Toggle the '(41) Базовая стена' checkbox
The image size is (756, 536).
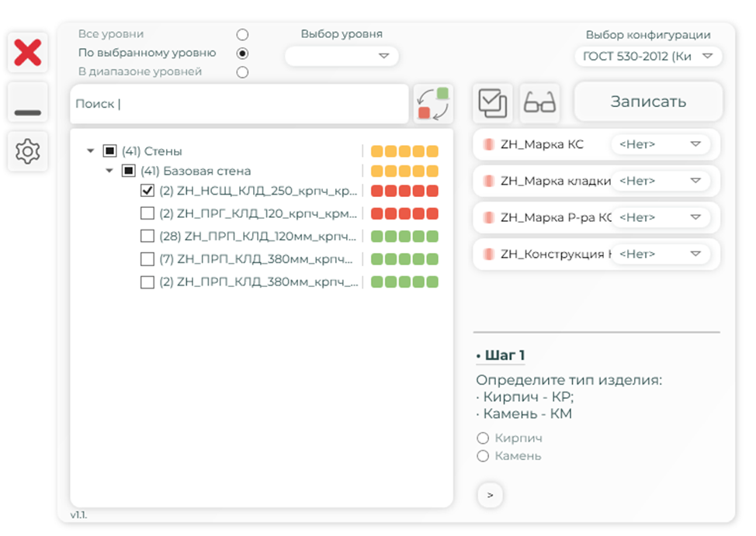click(128, 171)
